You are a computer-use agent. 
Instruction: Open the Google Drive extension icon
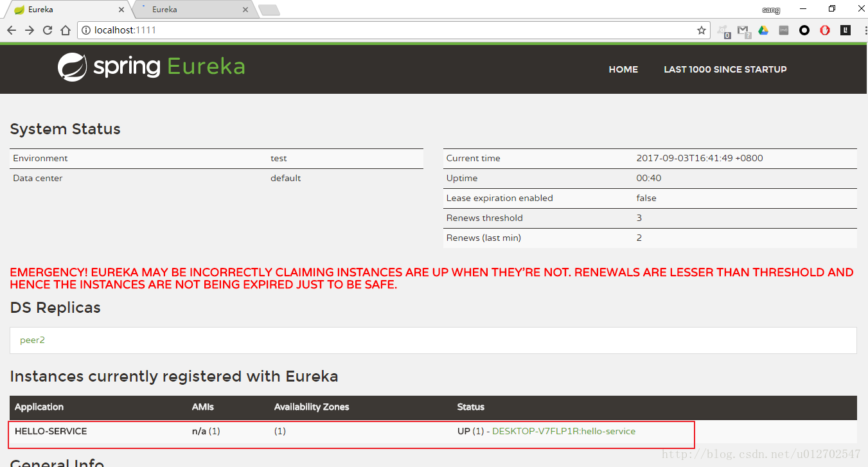(763, 30)
